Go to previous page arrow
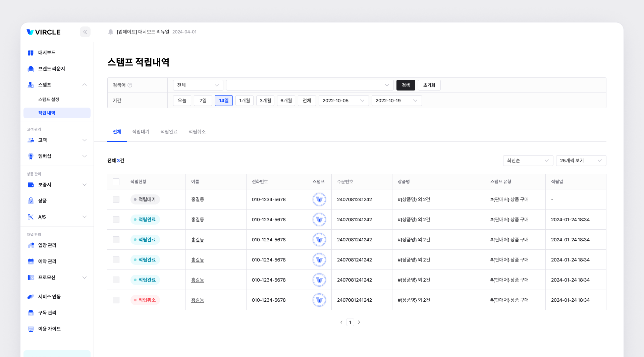 341,322
